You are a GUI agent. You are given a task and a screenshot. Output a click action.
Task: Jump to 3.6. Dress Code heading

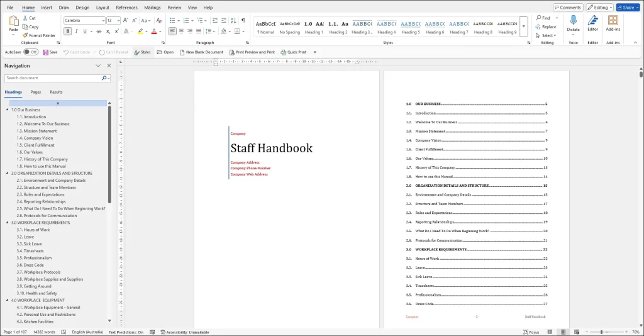point(30,265)
